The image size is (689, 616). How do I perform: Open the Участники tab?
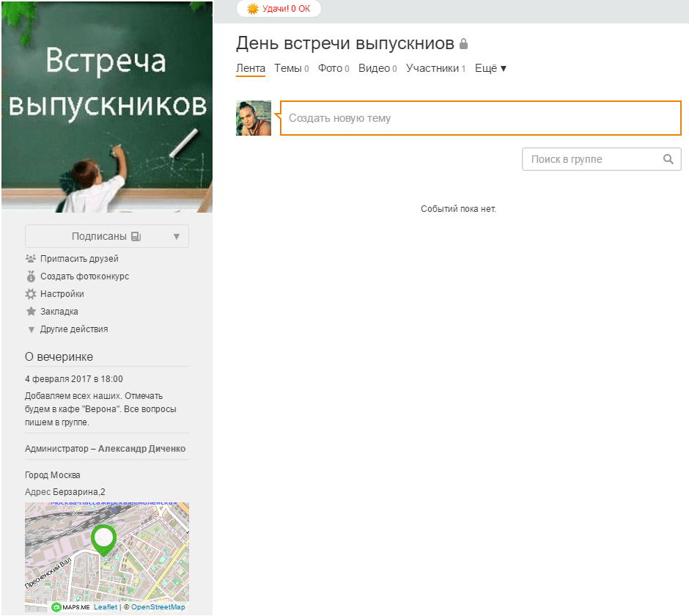[432, 68]
